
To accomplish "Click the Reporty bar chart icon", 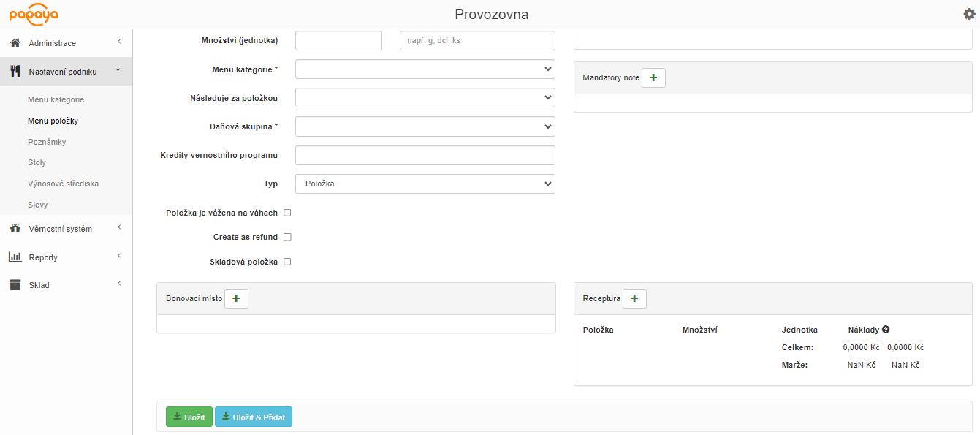I will (15, 257).
